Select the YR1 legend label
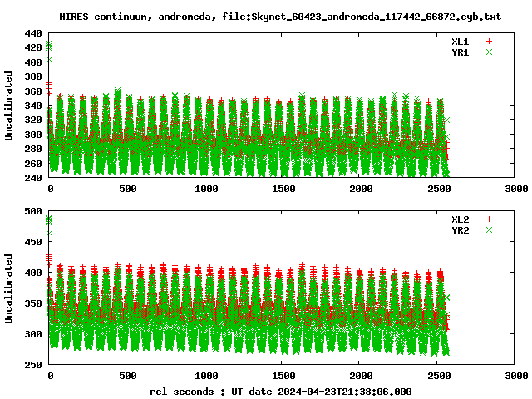The image size is (532, 399). (460, 52)
